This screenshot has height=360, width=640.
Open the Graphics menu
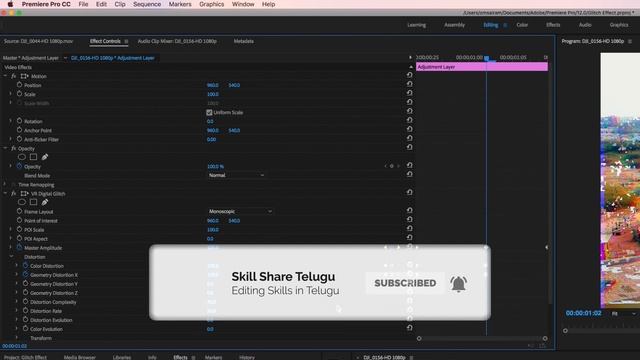[x=211, y=4]
